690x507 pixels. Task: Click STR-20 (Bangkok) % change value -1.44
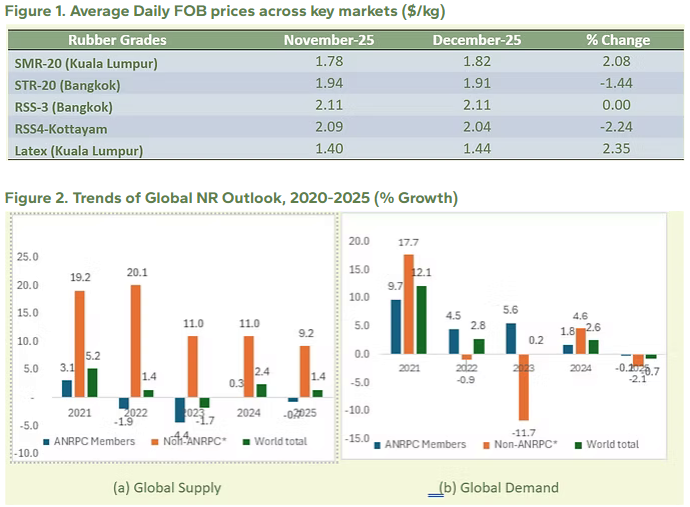point(617,84)
